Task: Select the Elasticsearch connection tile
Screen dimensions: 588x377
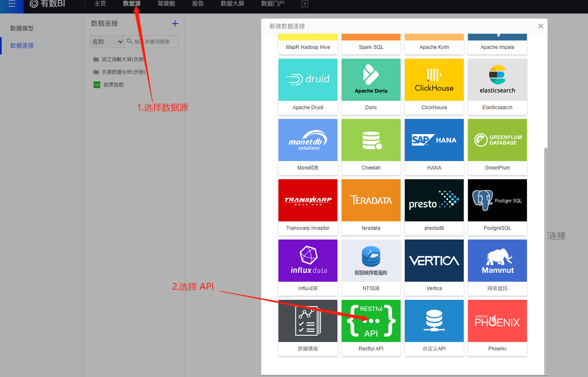Action: coord(497,86)
